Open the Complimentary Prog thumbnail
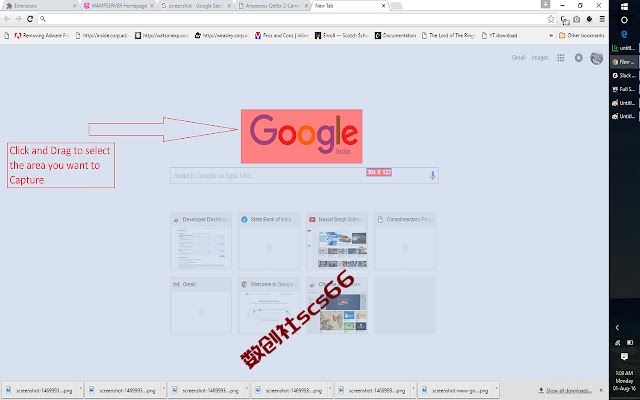The height and width of the screenshot is (400, 640). tap(405, 240)
